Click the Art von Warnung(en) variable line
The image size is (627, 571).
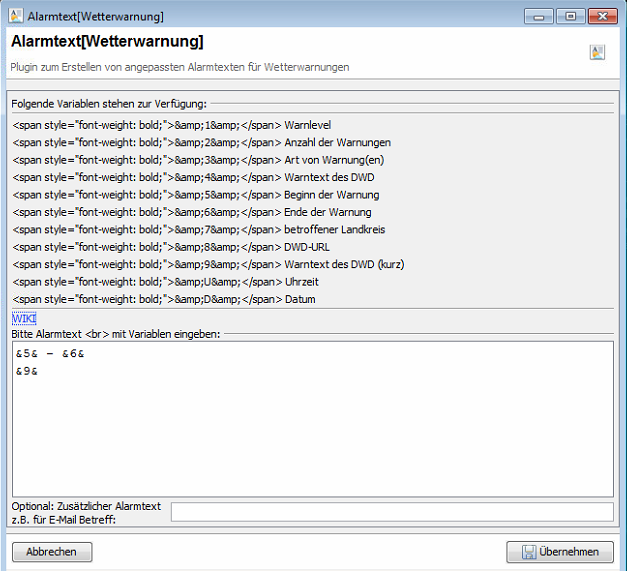pos(198,160)
